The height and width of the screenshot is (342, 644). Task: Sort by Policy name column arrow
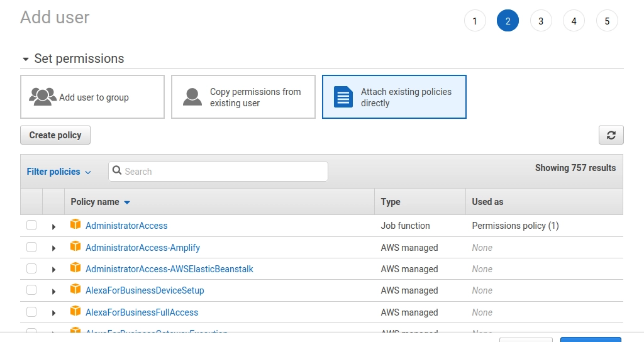tap(127, 202)
